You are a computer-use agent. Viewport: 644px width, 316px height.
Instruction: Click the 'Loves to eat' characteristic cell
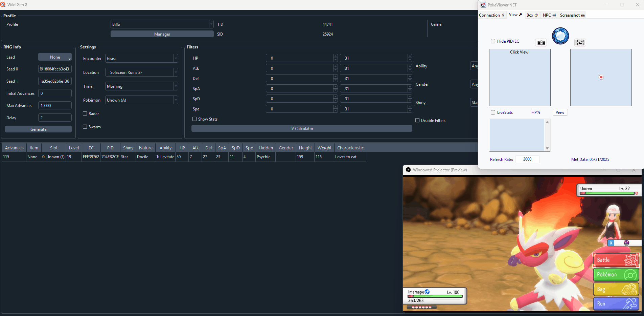[x=350, y=157]
